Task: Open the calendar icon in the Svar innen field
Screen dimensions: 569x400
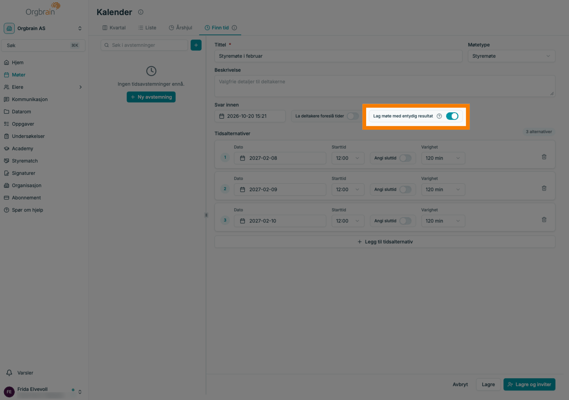Action: click(x=221, y=116)
